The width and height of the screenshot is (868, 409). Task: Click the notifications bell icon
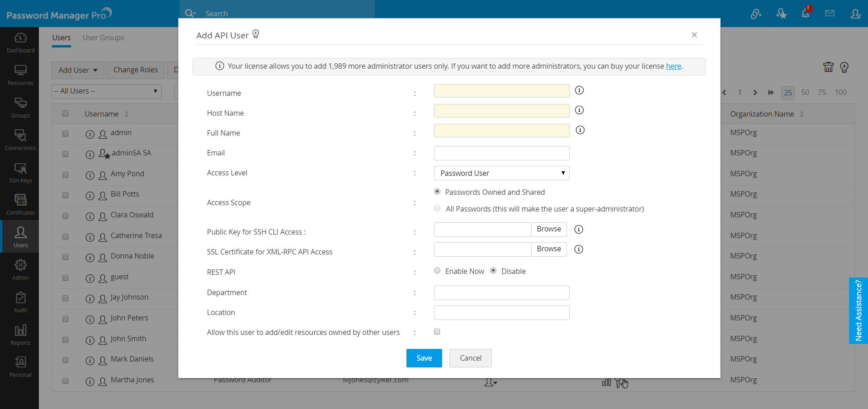(805, 14)
